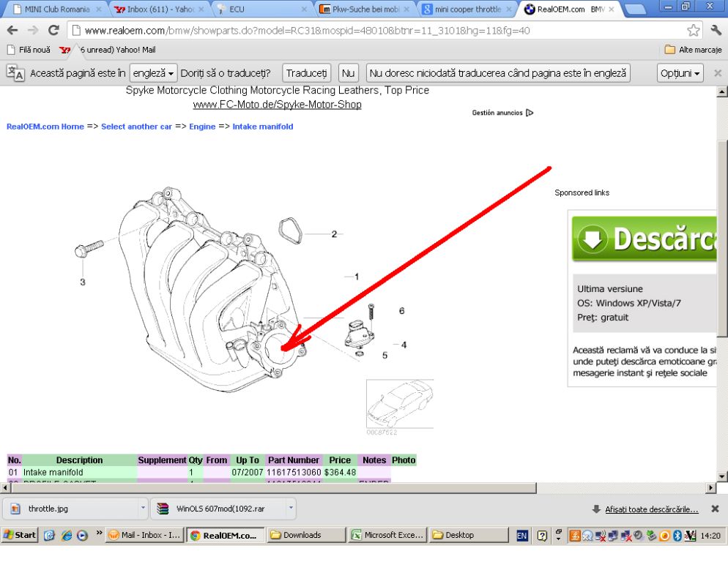Click the car thumbnail below diagram
Screen dimensions: 728x562
click(x=399, y=405)
